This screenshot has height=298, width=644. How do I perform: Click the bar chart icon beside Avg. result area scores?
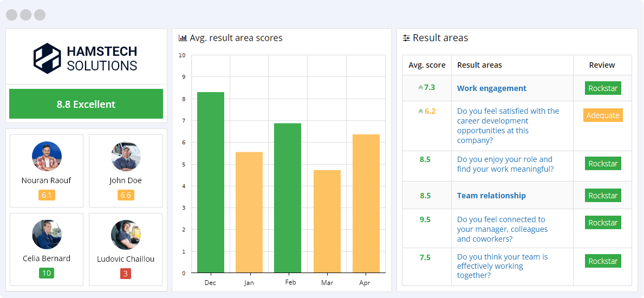(183, 38)
